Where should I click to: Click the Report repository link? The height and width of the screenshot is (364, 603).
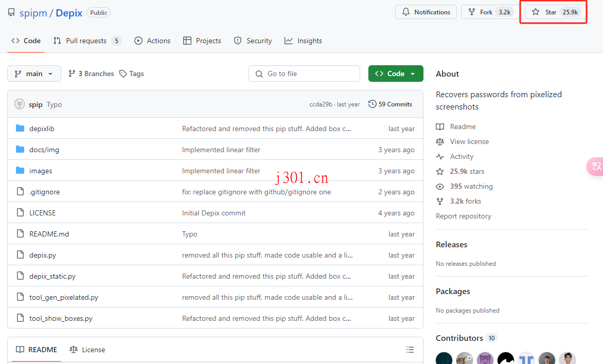coord(464,216)
